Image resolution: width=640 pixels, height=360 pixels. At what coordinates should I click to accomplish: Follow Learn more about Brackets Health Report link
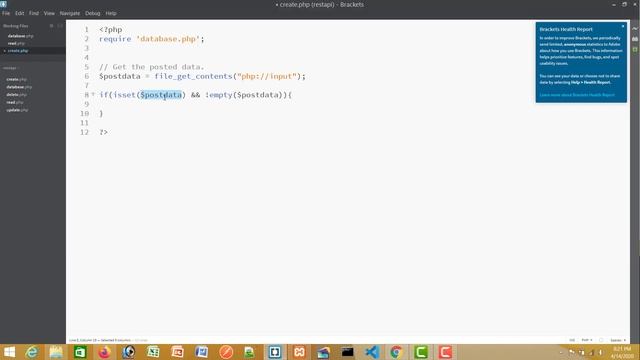tap(577, 95)
